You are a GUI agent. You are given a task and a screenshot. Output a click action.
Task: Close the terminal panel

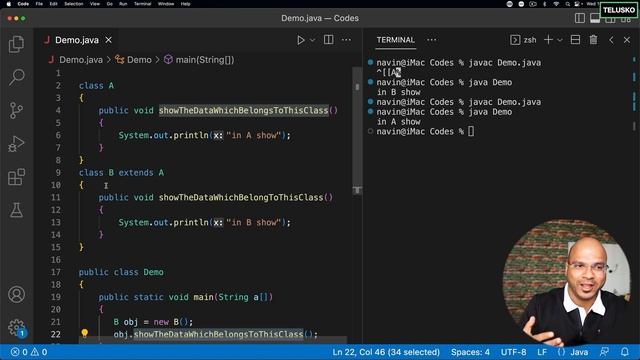(x=627, y=40)
